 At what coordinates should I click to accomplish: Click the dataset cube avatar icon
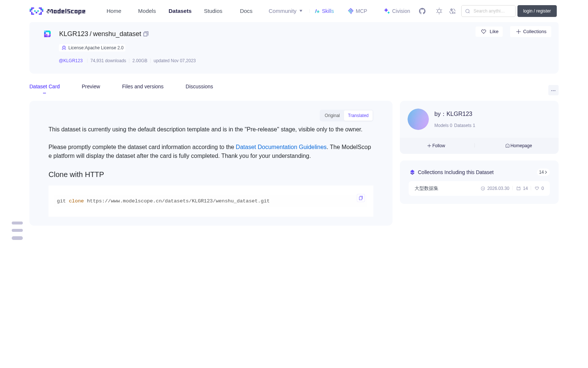click(x=47, y=34)
